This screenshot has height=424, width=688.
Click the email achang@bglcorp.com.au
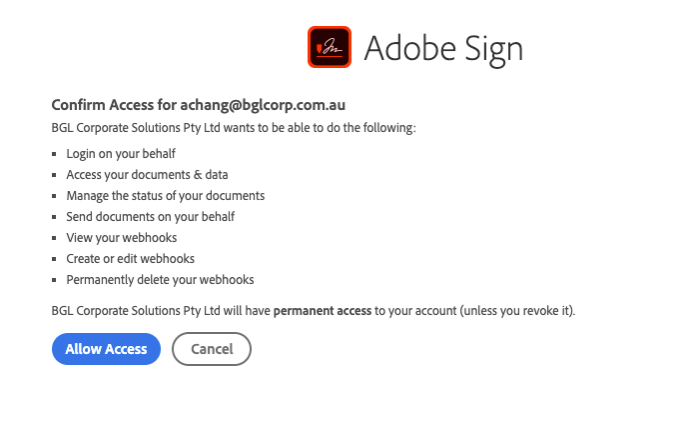tap(263, 105)
